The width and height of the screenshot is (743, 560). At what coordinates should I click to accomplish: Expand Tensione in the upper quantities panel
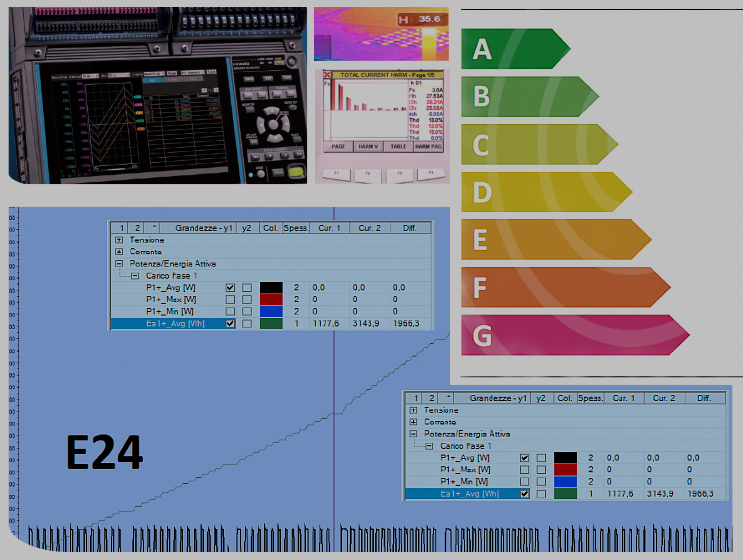click(x=119, y=240)
